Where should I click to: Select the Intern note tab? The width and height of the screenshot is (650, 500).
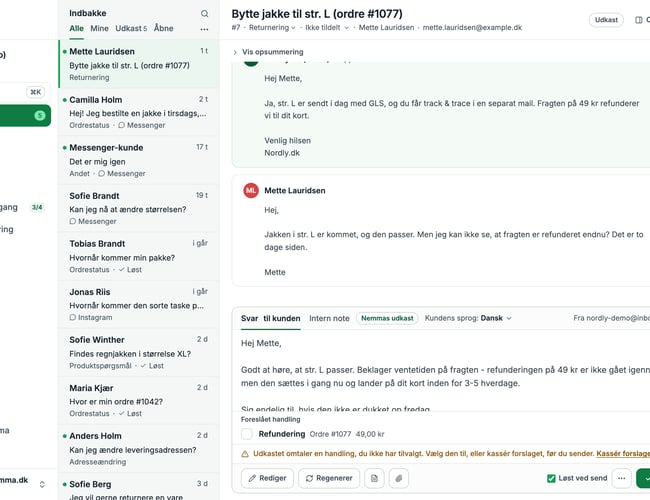pyautogui.click(x=329, y=318)
